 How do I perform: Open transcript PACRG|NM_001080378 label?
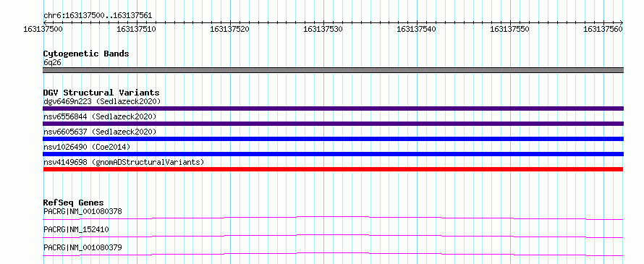click(x=82, y=212)
